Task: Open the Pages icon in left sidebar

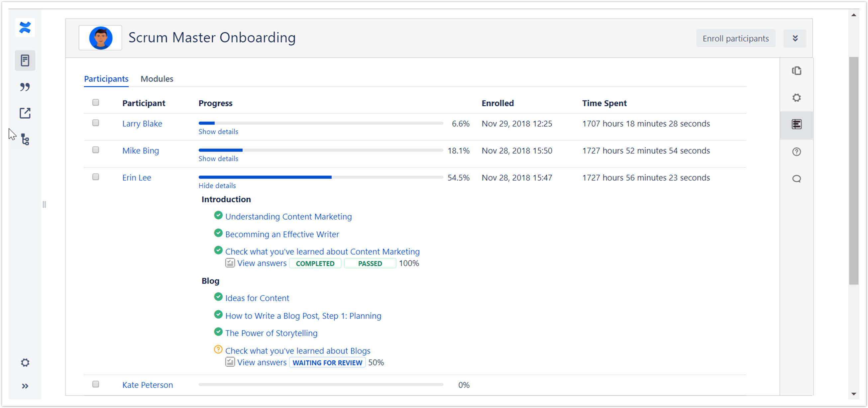Action: click(x=25, y=61)
